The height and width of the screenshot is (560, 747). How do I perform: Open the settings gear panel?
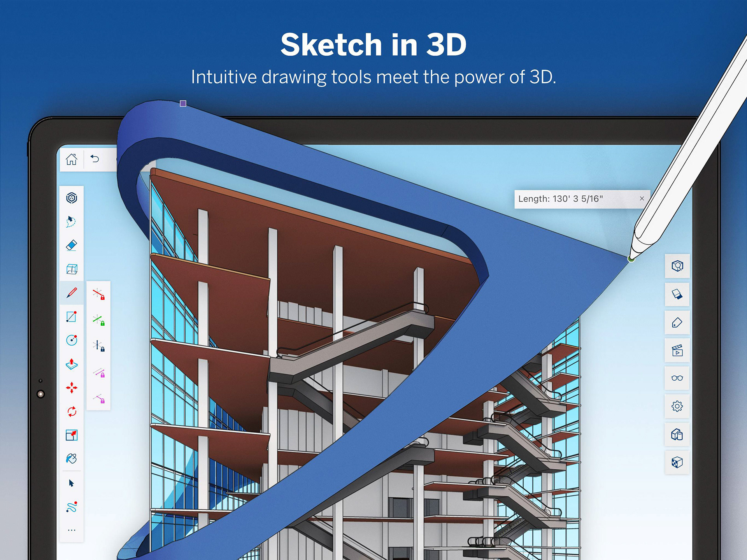pyautogui.click(x=677, y=406)
